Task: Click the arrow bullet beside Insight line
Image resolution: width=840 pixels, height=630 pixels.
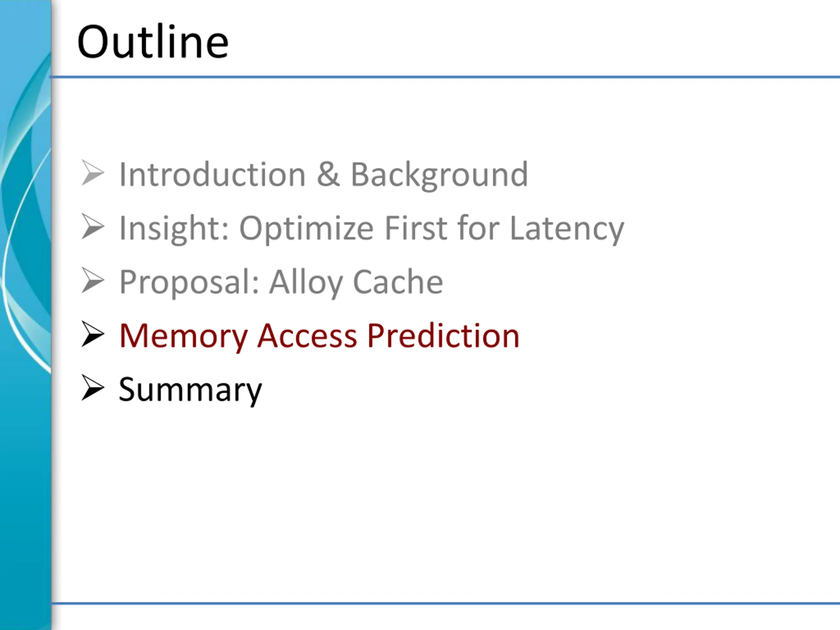Action: (93, 227)
